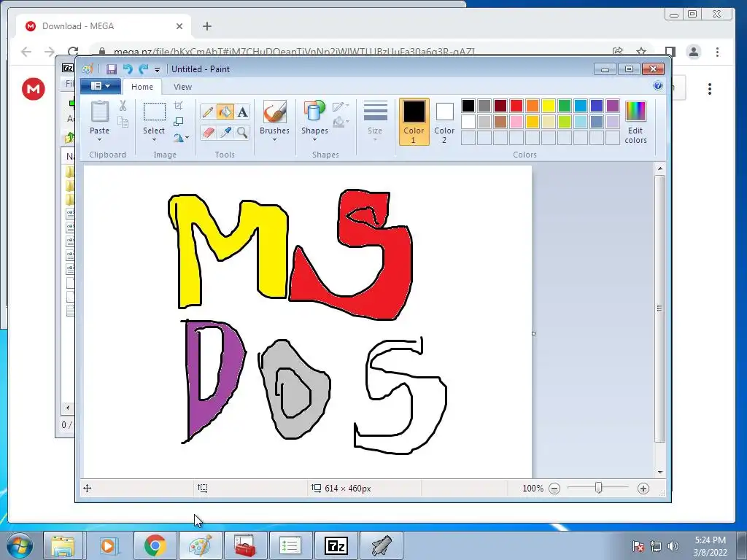Click the Shapes gallery icon
The width and height of the screenshot is (747, 560).
[314, 112]
